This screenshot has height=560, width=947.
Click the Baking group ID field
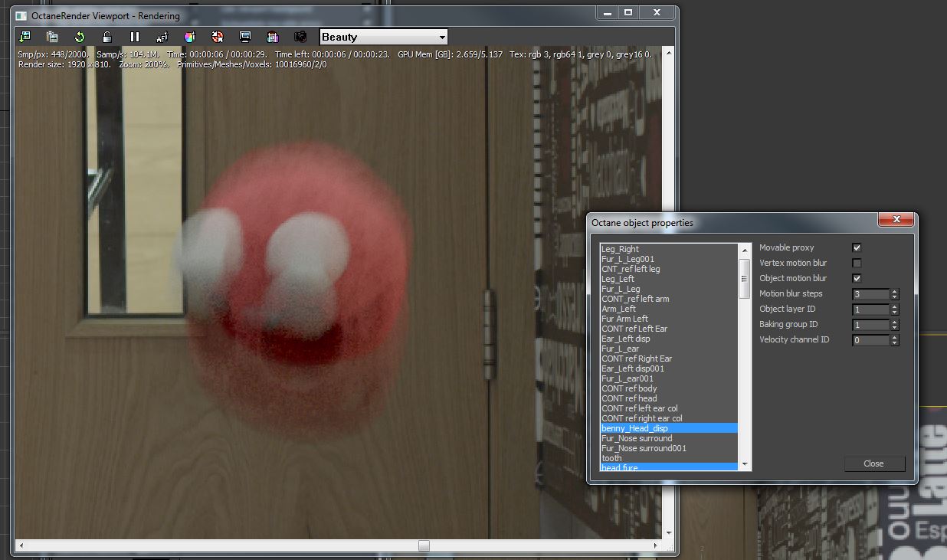point(870,325)
